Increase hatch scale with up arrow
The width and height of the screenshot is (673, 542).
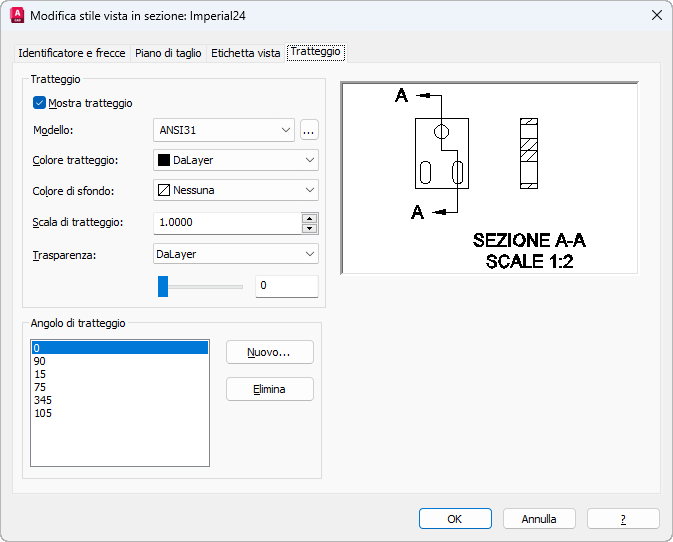pos(310,217)
